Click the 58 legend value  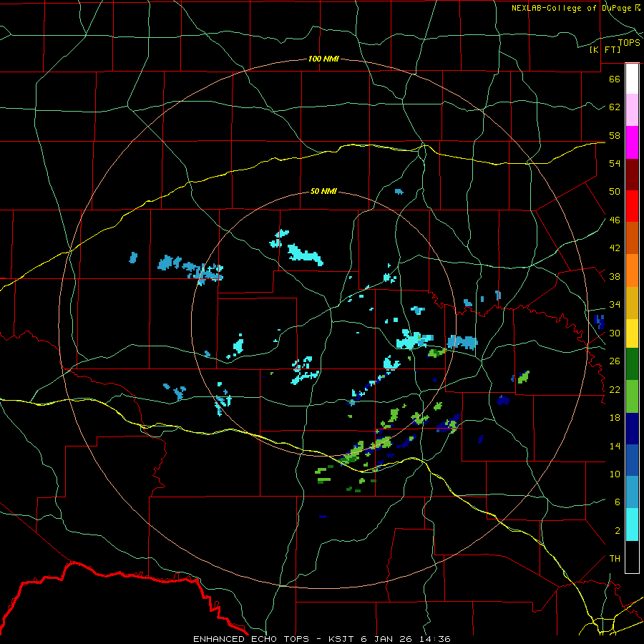(615, 135)
